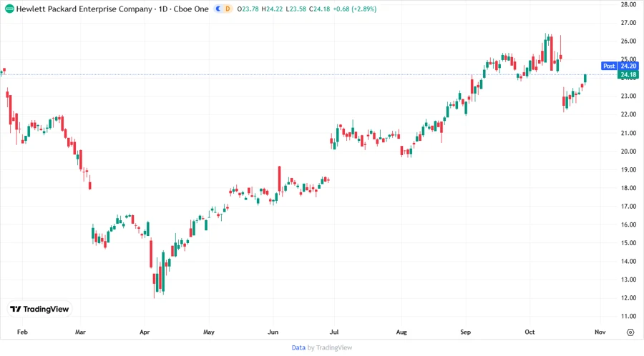Click the 27.00 price scale value
The image size is (644, 356).
628,23
